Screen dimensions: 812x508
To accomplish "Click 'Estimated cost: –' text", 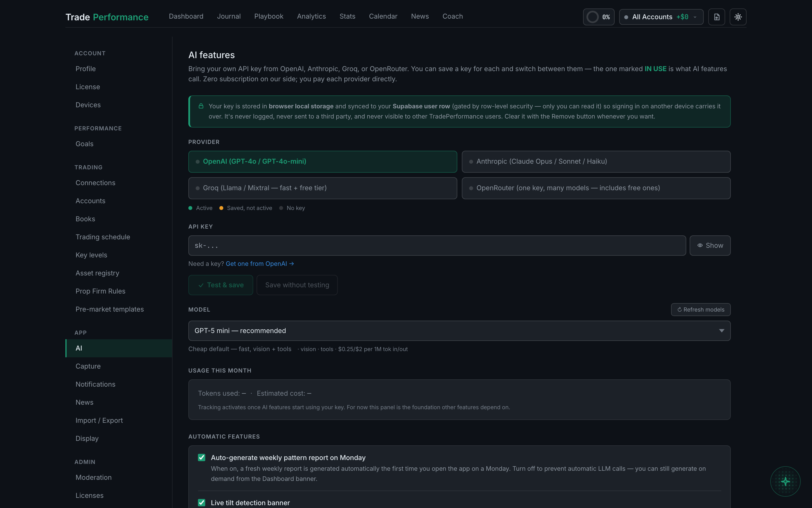I will point(284,393).
